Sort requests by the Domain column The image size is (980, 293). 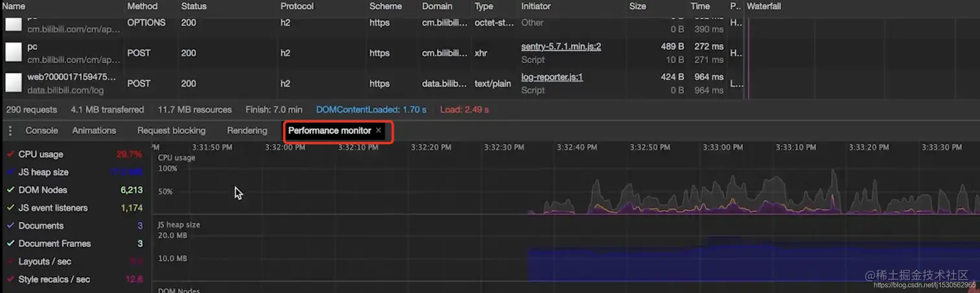click(x=437, y=6)
